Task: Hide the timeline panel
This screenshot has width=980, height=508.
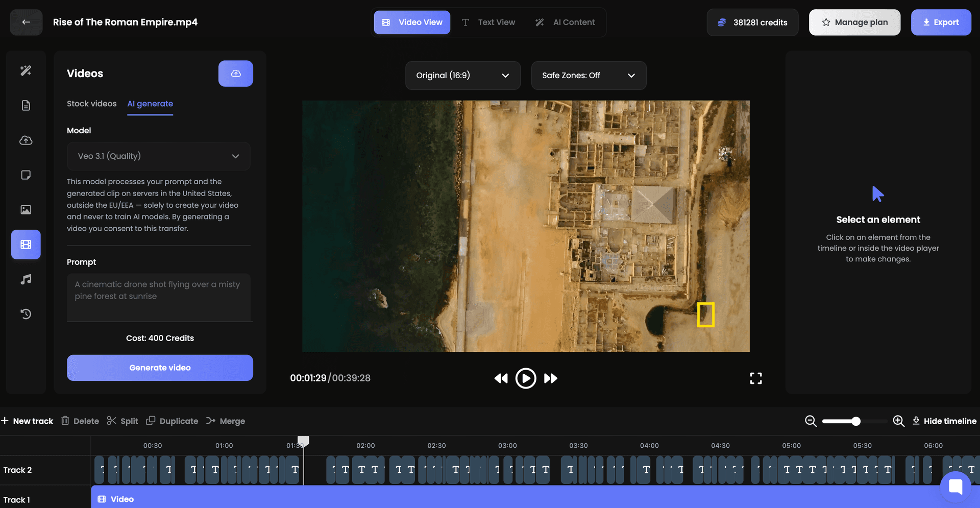Action: click(x=944, y=421)
